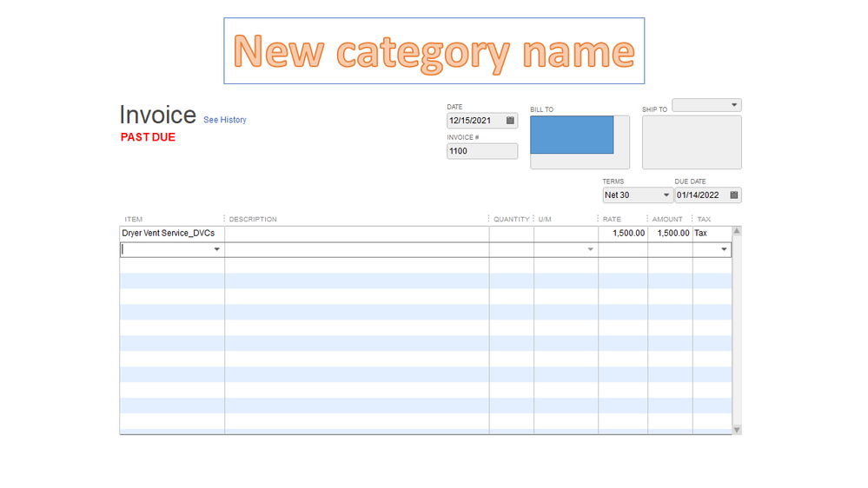Screen dimensions: 868x488
Task: Open the due date calendar picker
Action: [733, 195]
